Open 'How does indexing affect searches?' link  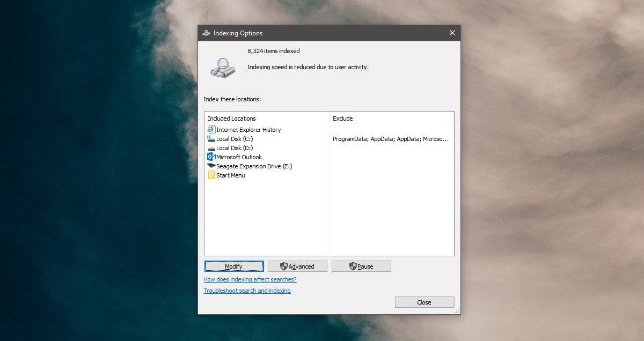click(x=250, y=279)
